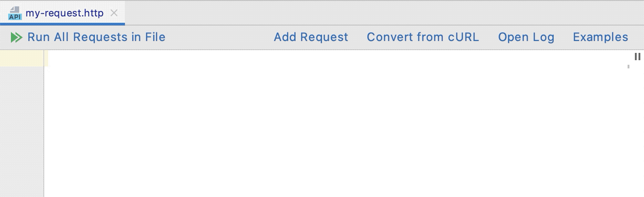Click the pause-shaped inspection indicator icon
Viewport: 644px width, 197px height.
(638, 57)
